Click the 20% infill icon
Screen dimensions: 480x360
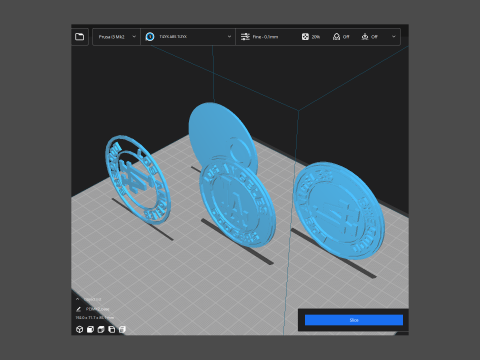pyautogui.click(x=305, y=37)
